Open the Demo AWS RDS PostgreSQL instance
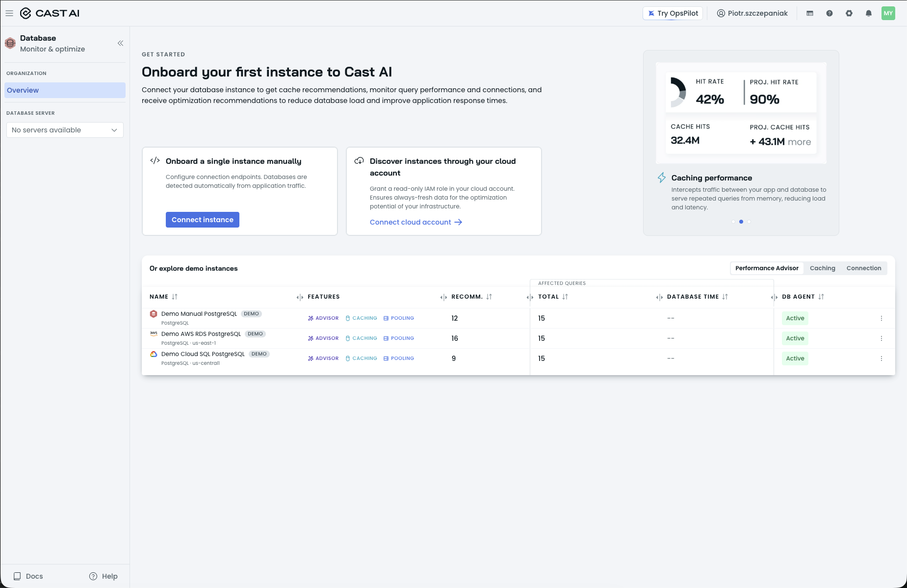The height and width of the screenshot is (588, 907). click(201, 334)
